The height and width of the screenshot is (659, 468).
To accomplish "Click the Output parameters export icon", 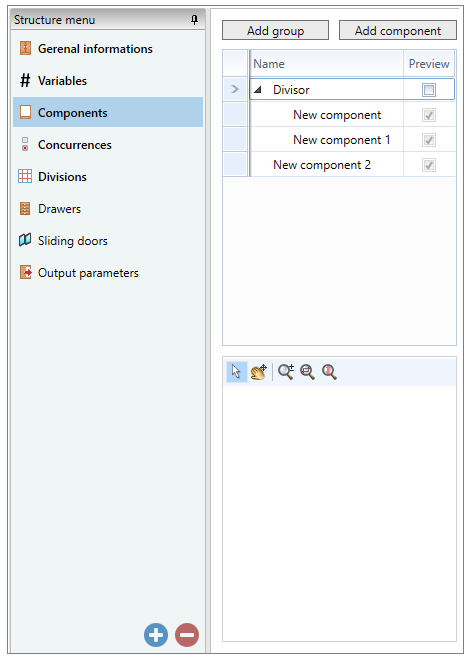I will 26,272.
